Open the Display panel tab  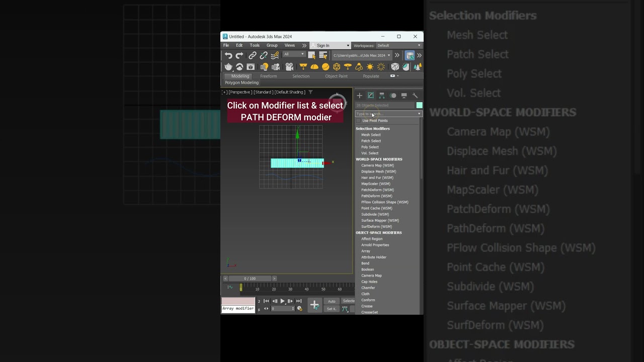pos(404,96)
